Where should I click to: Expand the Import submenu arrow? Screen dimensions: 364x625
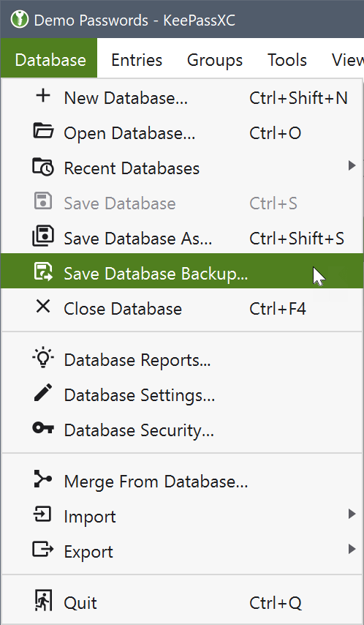click(352, 514)
